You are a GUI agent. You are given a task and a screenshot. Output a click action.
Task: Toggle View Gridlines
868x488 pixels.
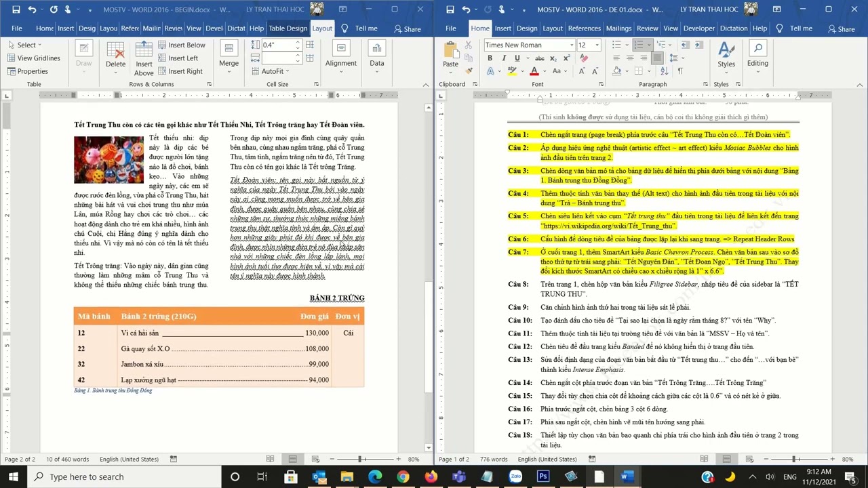(34, 58)
